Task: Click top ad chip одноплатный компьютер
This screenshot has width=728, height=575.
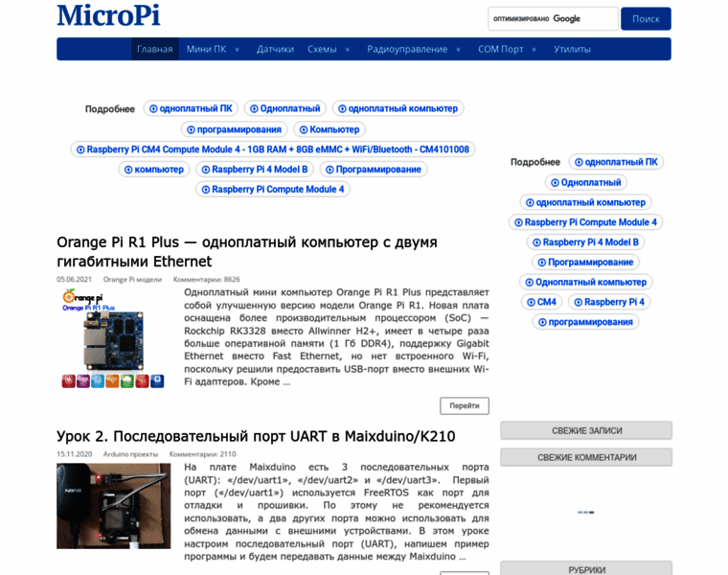Action: coord(398,108)
